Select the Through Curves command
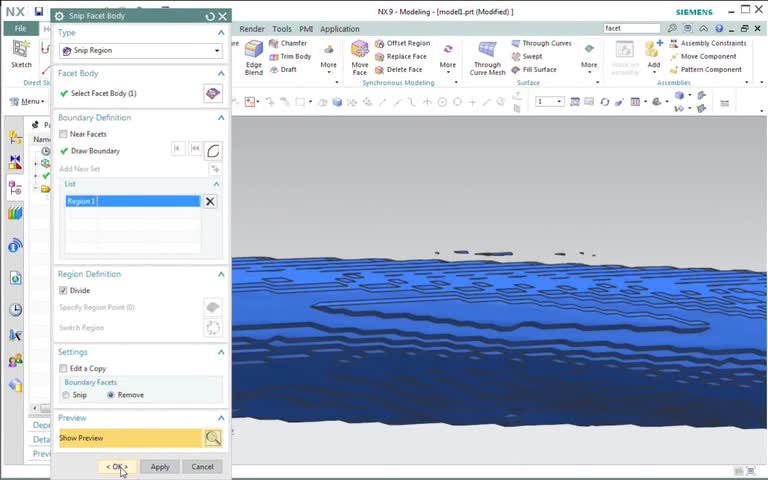The height and width of the screenshot is (480, 768). [x=541, y=43]
